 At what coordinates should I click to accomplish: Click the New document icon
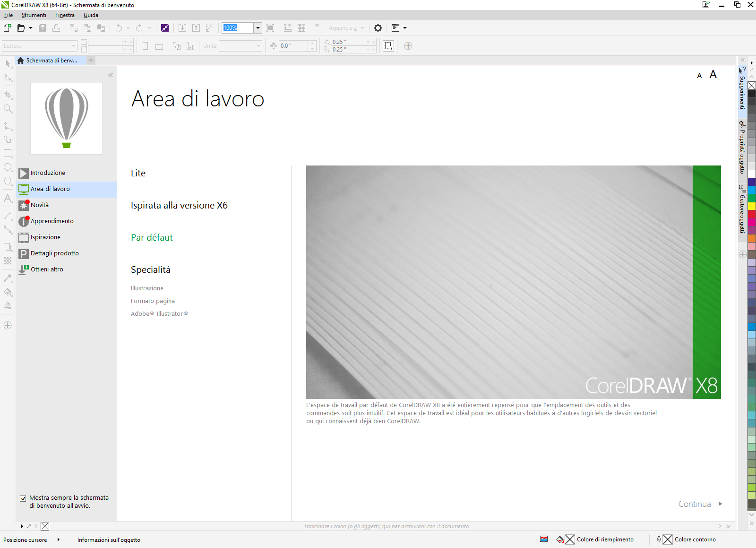click(8, 28)
